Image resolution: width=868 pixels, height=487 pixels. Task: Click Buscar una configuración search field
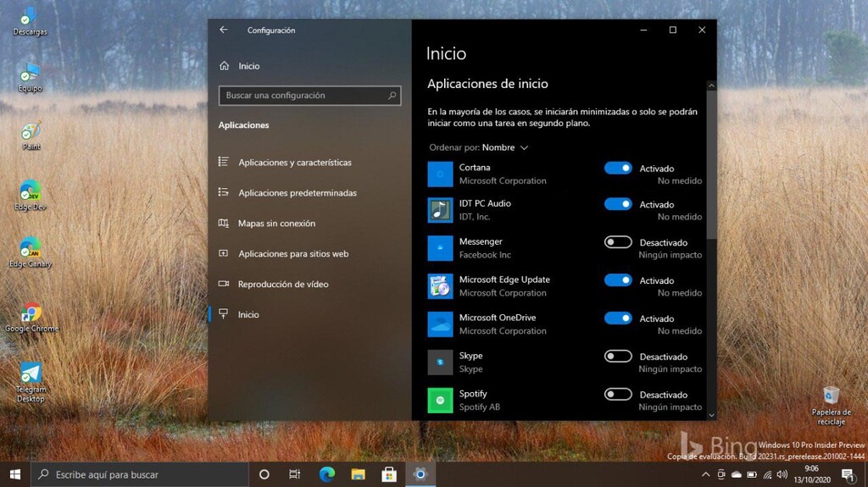pyautogui.click(x=309, y=95)
